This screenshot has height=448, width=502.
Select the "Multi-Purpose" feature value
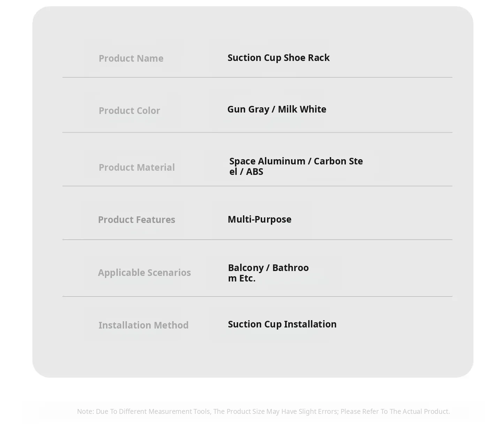[259, 219]
